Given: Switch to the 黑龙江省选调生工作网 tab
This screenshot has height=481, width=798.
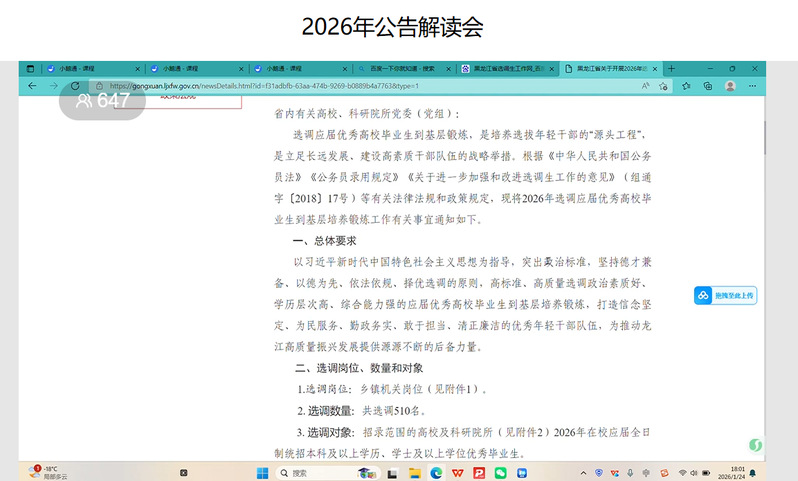Looking at the screenshot, I should click(x=505, y=69).
